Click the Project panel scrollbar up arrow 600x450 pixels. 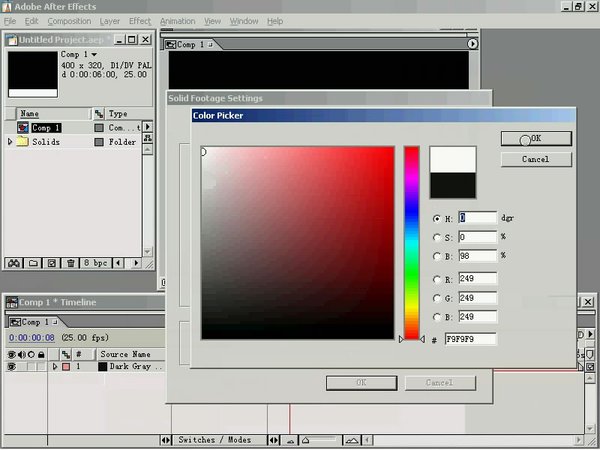(147, 149)
